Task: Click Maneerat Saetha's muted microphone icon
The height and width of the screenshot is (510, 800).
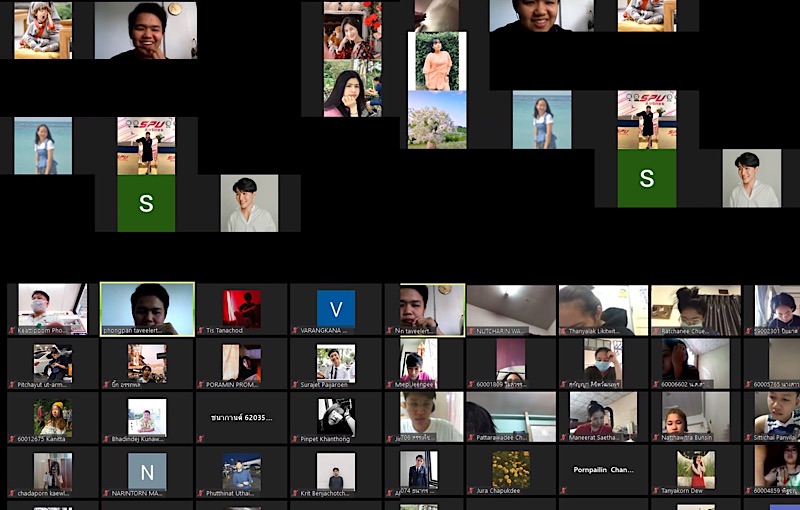Action: tap(563, 438)
